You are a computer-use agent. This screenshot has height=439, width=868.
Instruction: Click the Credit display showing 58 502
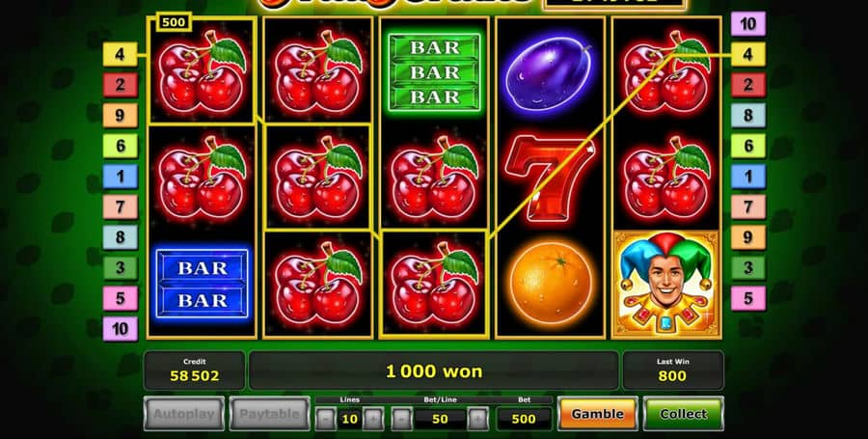click(x=194, y=370)
